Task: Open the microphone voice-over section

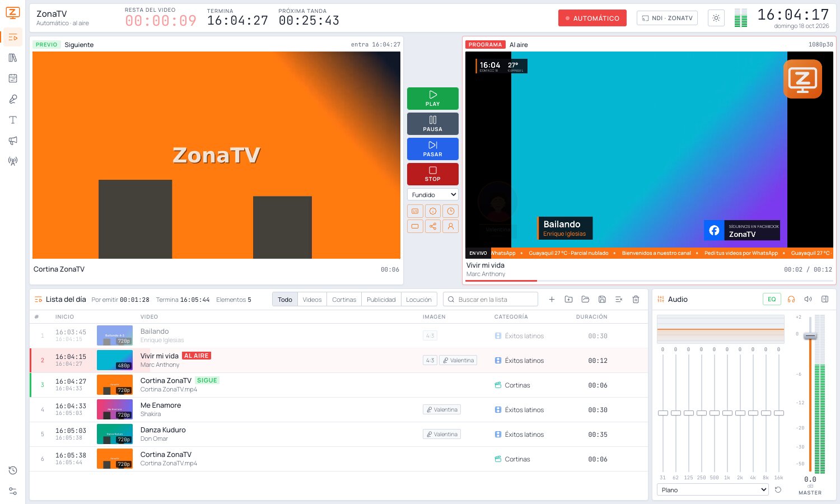Action: tap(13, 99)
